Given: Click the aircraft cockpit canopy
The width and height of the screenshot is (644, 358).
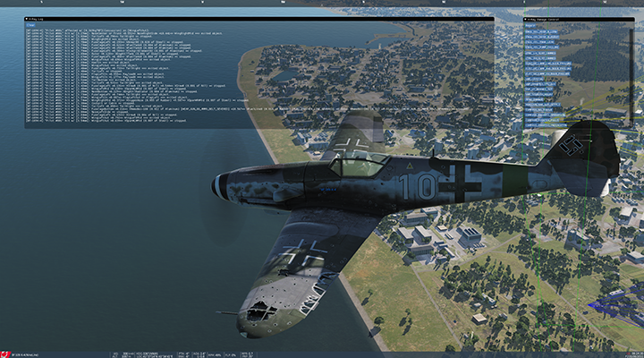Looking at the screenshot, I should point(358,165).
